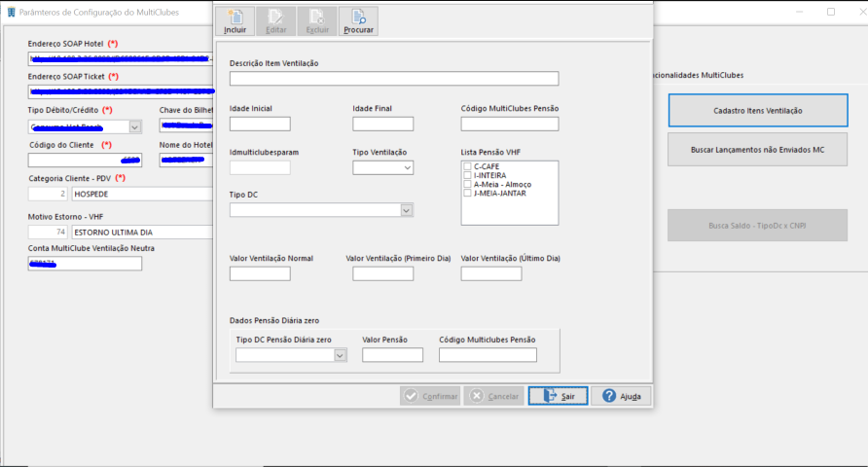Open the Procurar search tool
Screen dimensions: 868x467
358,21
